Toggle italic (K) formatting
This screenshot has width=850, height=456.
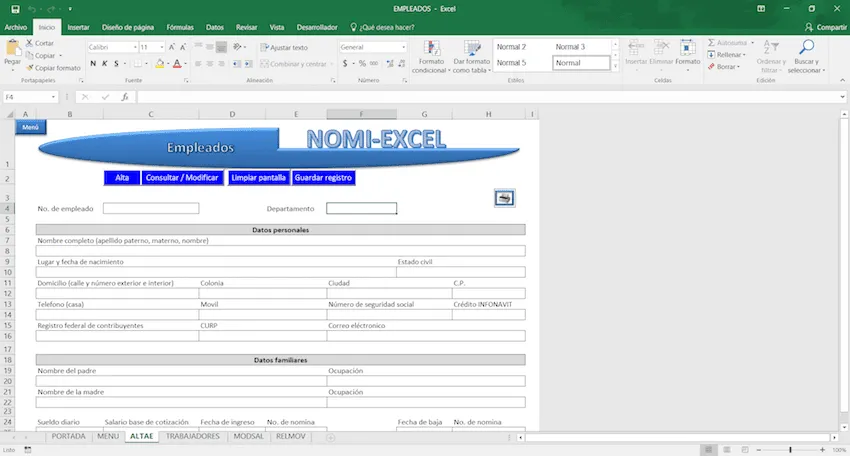click(104, 64)
